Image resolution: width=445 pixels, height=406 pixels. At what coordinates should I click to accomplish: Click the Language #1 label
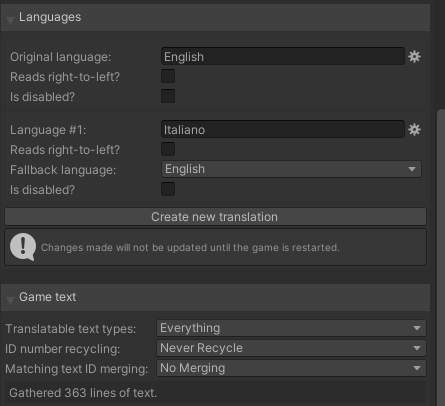48,130
